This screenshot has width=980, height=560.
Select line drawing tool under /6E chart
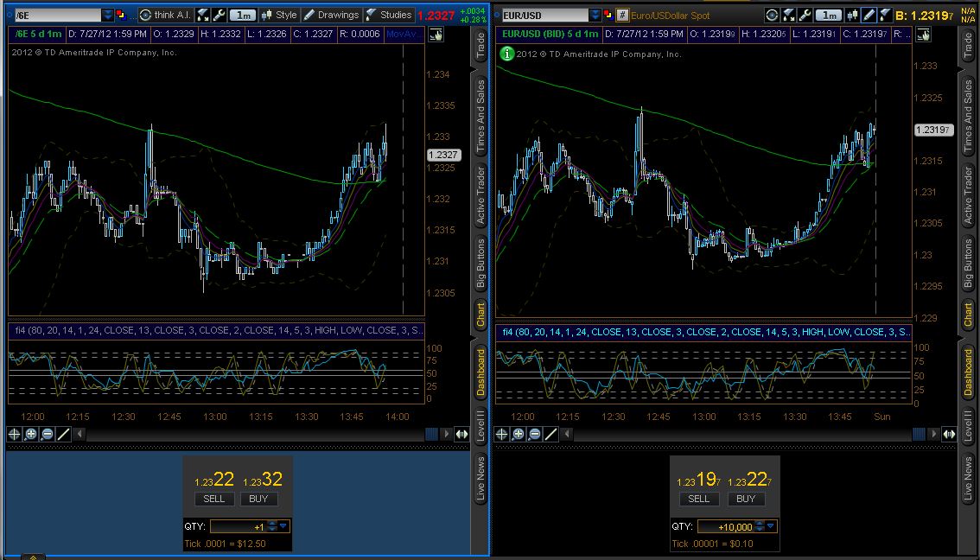pos(63,434)
